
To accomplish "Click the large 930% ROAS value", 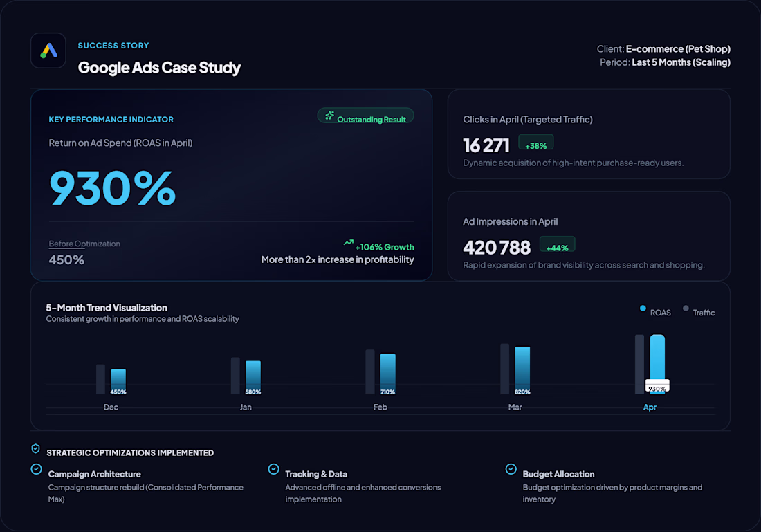I will point(113,188).
